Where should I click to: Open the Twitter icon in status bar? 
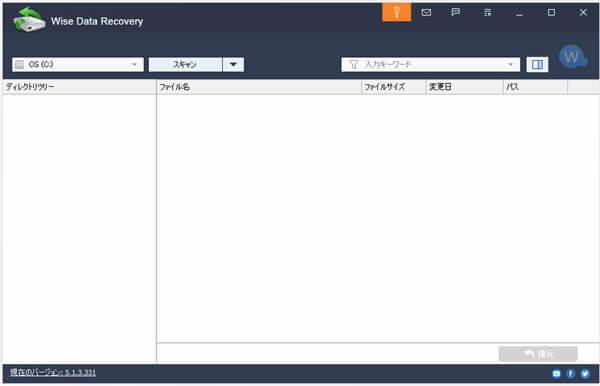pyautogui.click(x=585, y=373)
